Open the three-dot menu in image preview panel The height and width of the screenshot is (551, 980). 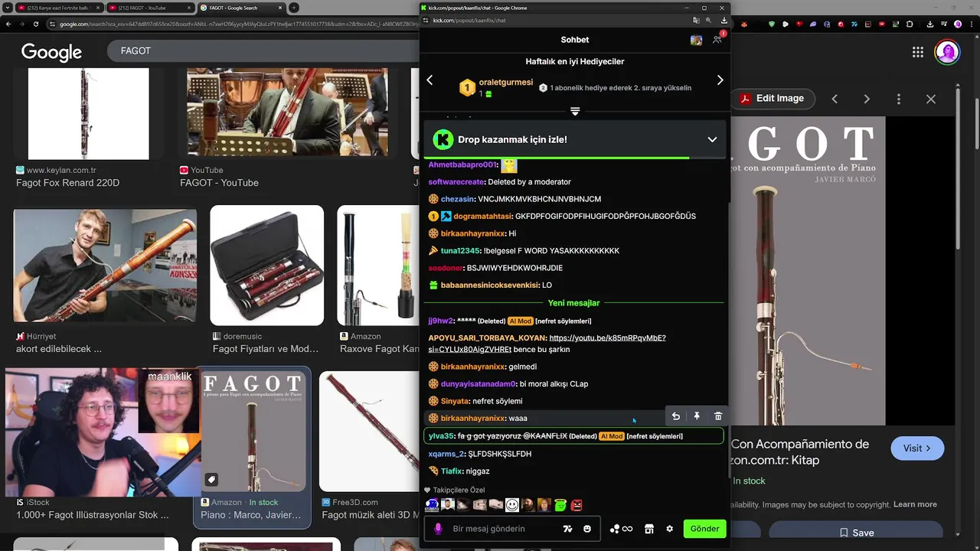click(899, 99)
